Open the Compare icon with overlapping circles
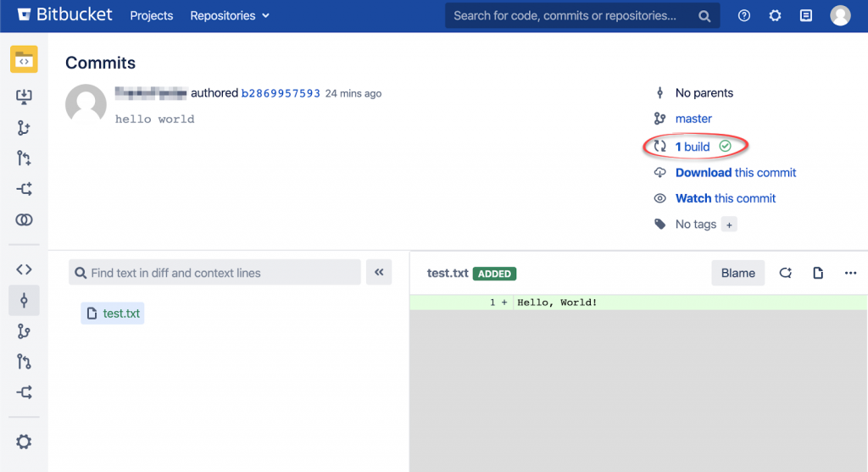The height and width of the screenshot is (472, 868). click(x=24, y=220)
